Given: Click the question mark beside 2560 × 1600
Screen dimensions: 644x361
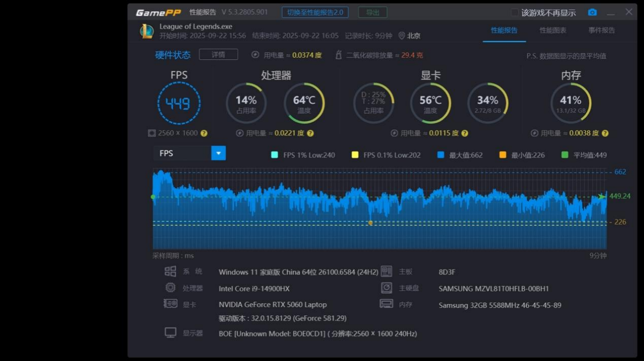Looking at the screenshot, I should (x=204, y=133).
